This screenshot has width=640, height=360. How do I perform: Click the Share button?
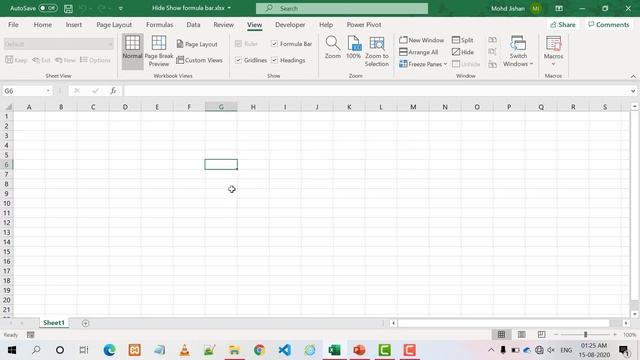562,24
